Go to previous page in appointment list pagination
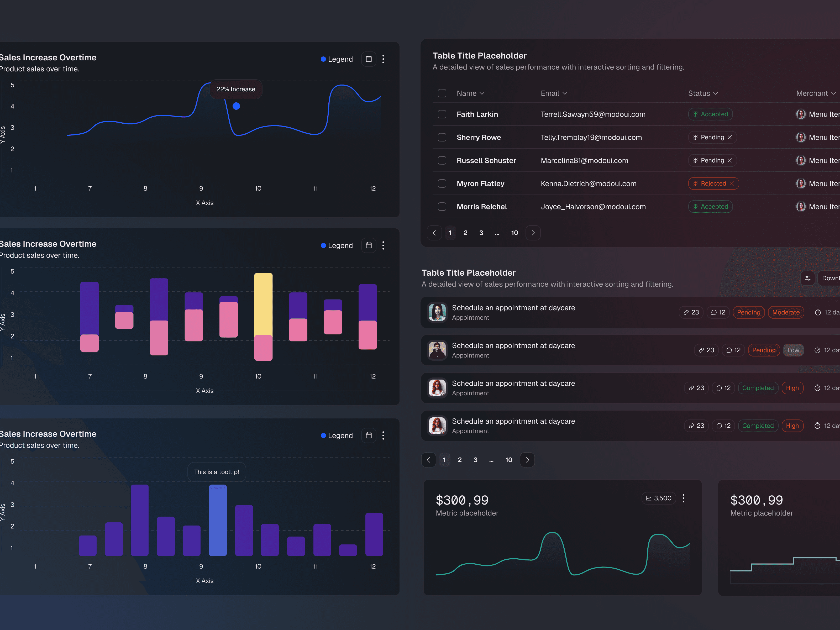 (429, 460)
